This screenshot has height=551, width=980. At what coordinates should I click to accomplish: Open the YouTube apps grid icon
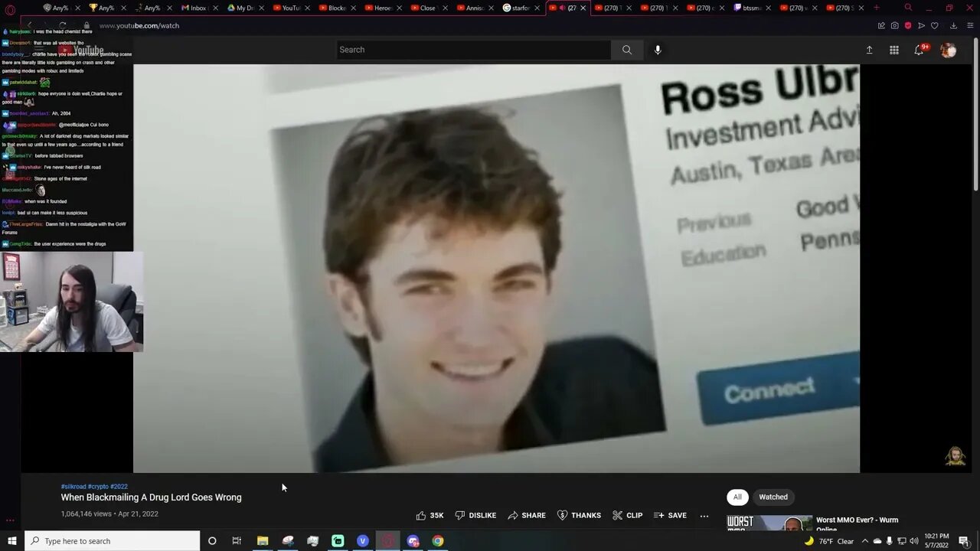[893, 50]
